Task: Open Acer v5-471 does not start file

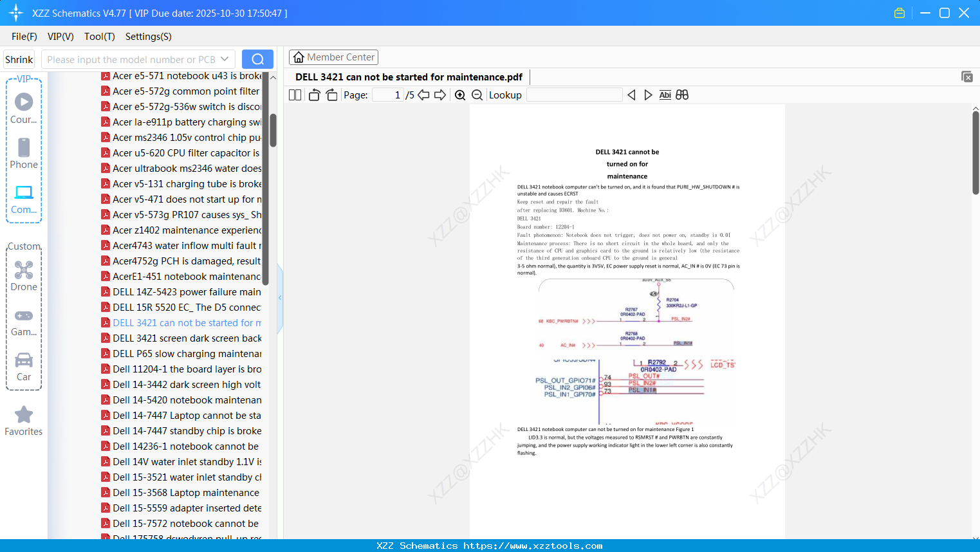Action: point(181,199)
